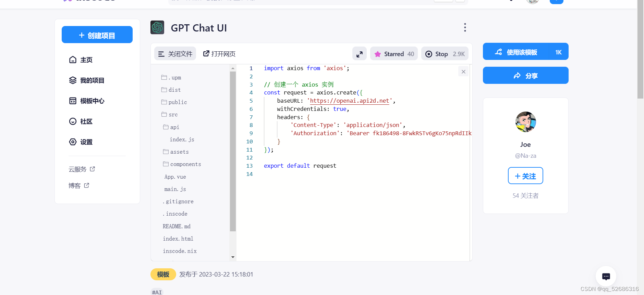This screenshot has height=295, width=644.
Task: Toggle the Starred button
Action: pos(394,54)
